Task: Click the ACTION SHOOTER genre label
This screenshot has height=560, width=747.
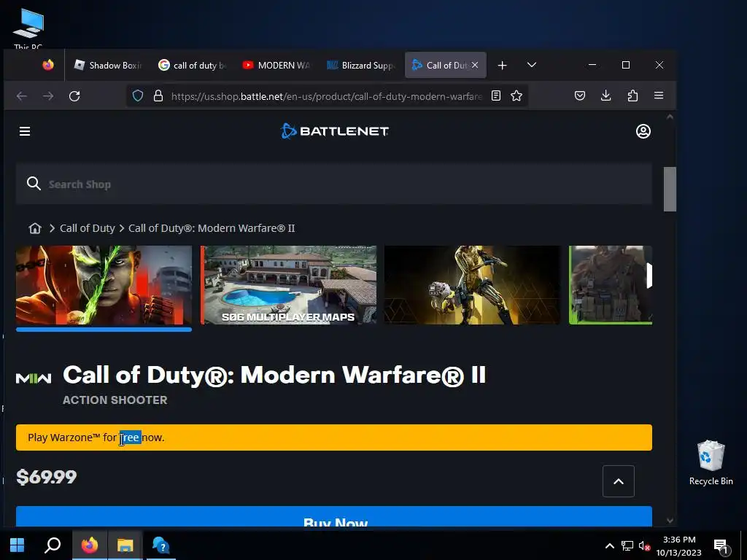Action: [x=115, y=400]
